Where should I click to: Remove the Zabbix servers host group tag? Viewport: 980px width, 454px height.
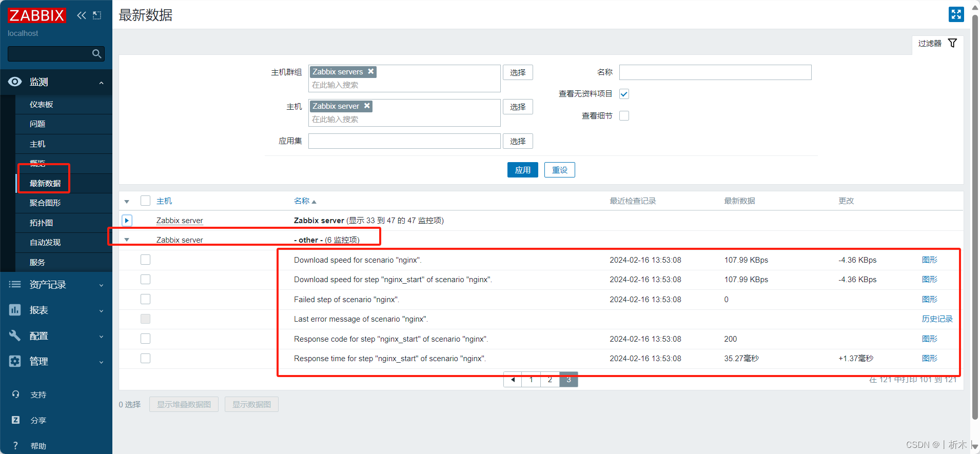click(x=370, y=71)
